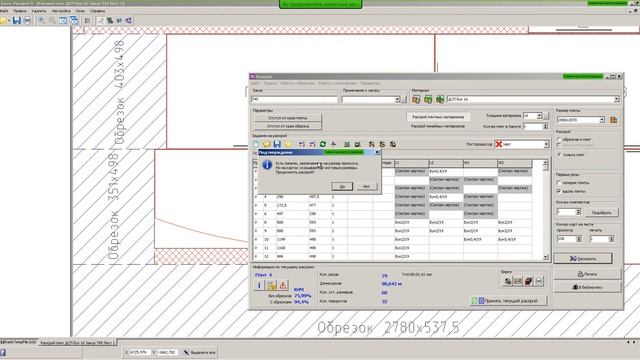Viewport: 640px width, 360px height.
Task: Click the plus icon in the cutting task toolbar
Action: click(x=333, y=144)
